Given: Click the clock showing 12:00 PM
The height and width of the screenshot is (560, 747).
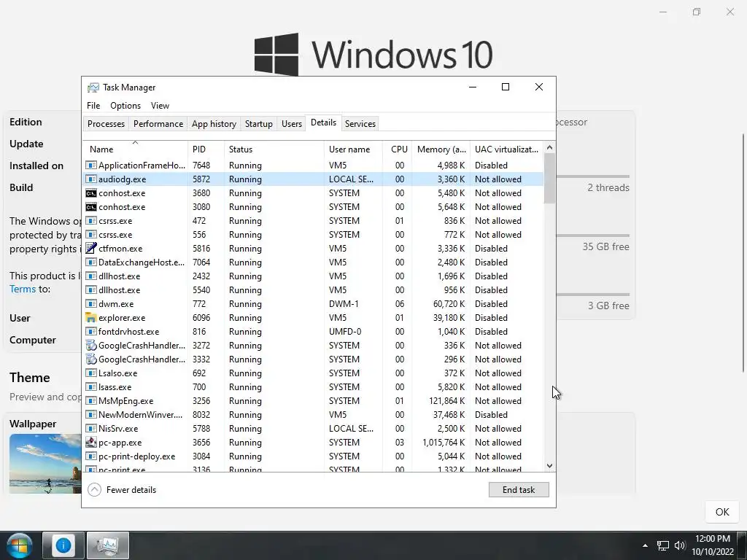Looking at the screenshot, I should click(713, 539).
